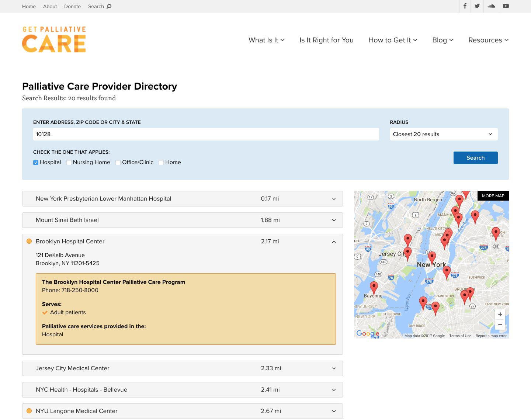Click the 121 DeKalb Avenue address
Viewport: 531px width, 420px height.
[x=60, y=255]
